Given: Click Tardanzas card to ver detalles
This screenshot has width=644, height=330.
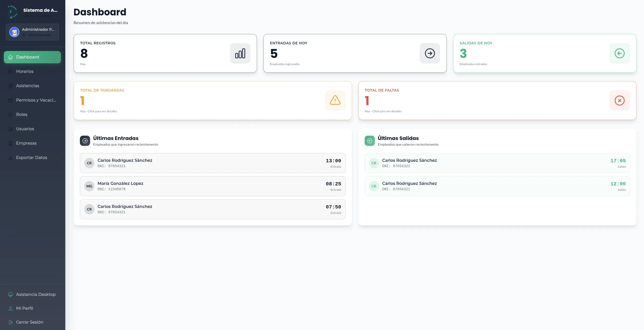Looking at the screenshot, I should 213,101.
